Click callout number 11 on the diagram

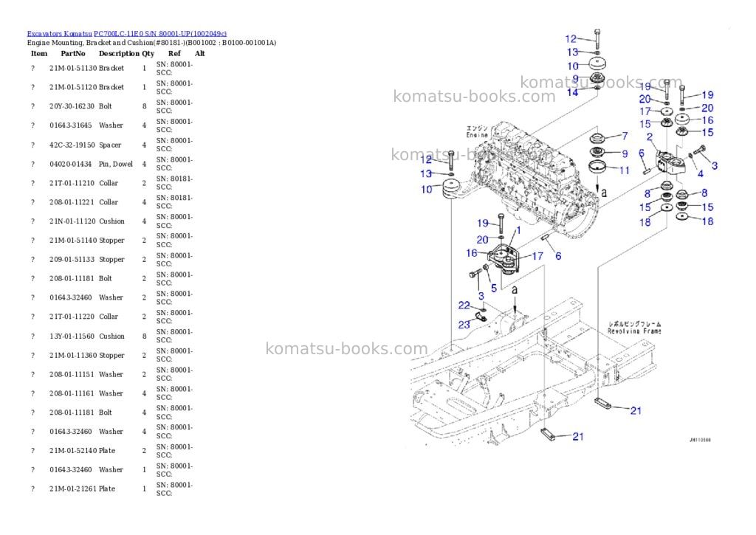pos(625,170)
